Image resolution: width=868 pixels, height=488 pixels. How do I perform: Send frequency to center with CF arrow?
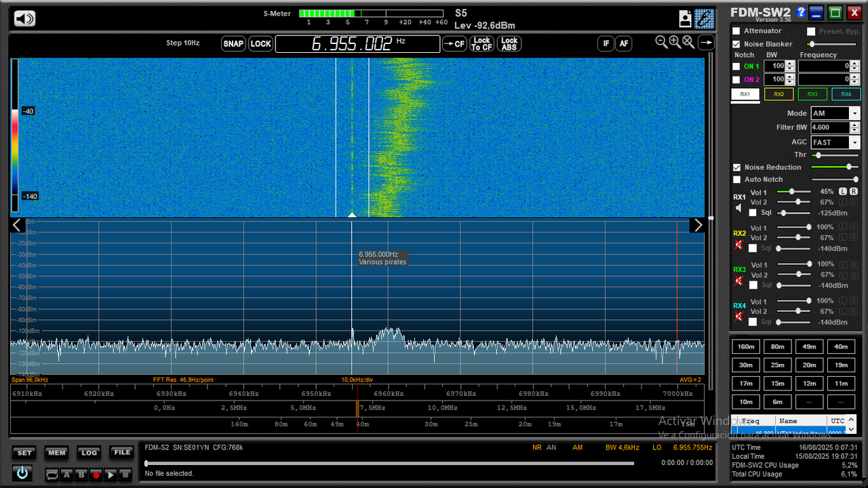coord(454,43)
